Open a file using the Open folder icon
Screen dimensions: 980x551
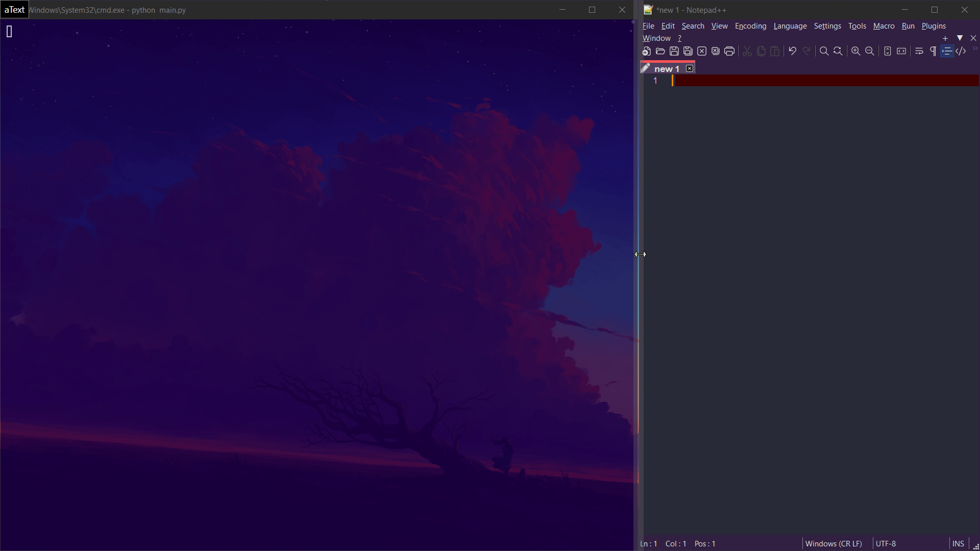coord(660,51)
